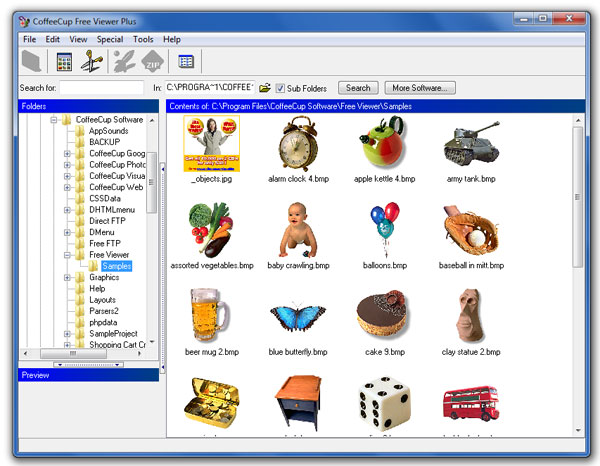Open the browse folder icon beside path
The height and width of the screenshot is (466, 600).
[265, 88]
